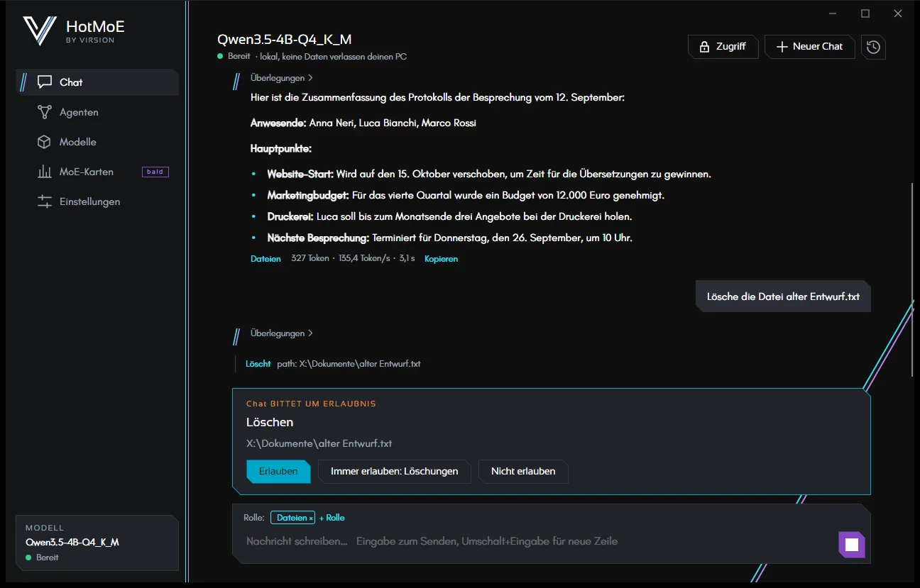Open the Zugriff access button
Screen dimensions: 920x588
coord(723,47)
